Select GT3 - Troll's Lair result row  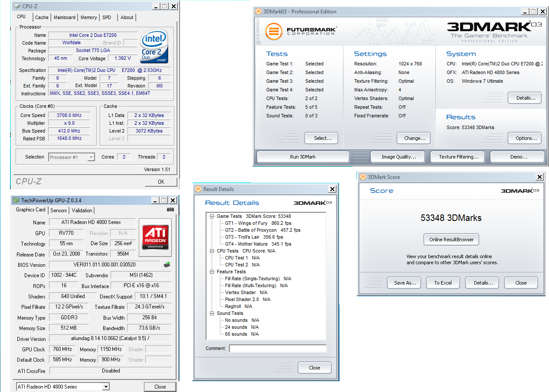tap(254, 237)
